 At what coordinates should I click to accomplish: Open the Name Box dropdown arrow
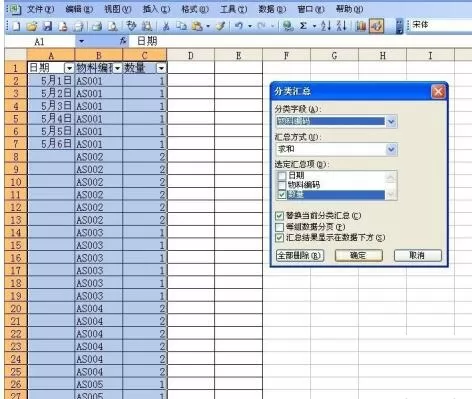pyautogui.click(x=82, y=41)
